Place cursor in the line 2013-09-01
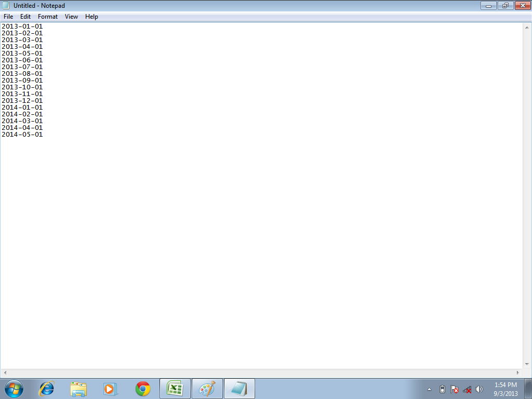The height and width of the screenshot is (399, 532). click(x=22, y=81)
